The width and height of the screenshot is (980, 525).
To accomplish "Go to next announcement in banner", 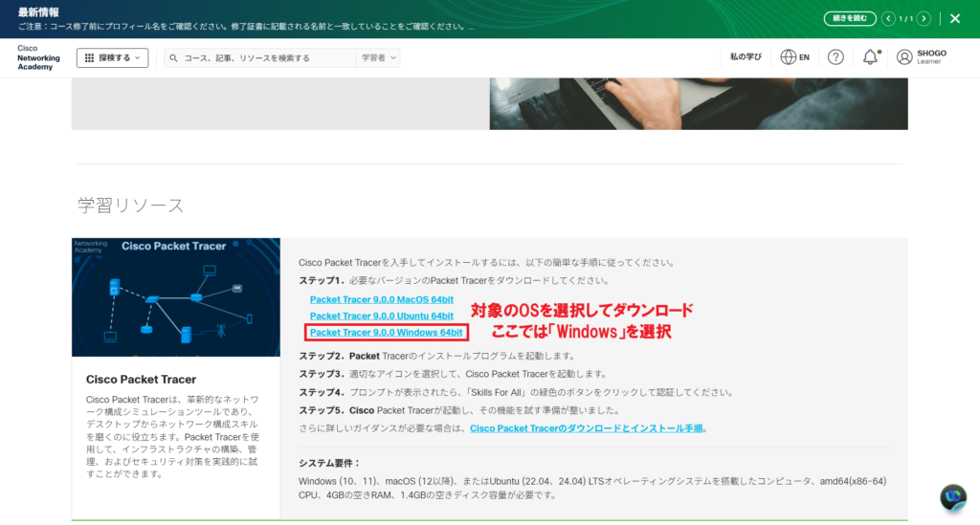I will click(924, 19).
